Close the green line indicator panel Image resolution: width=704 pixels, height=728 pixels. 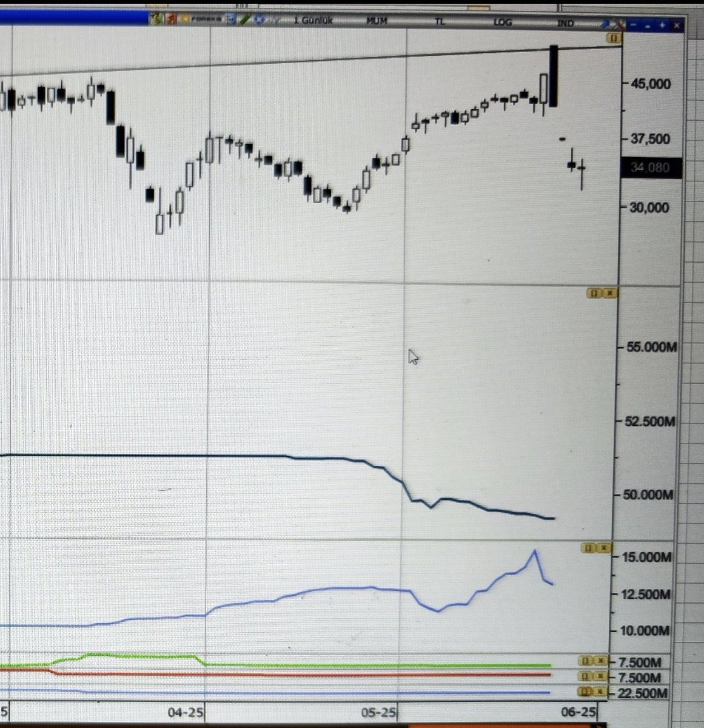click(600, 661)
